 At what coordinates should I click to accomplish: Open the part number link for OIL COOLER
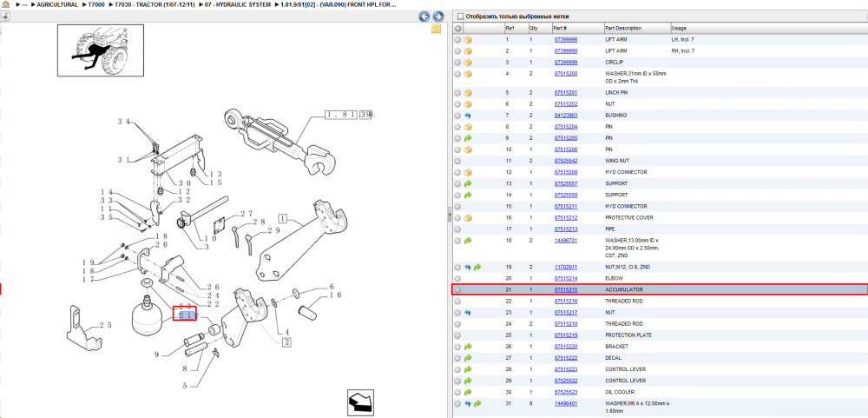566,392
